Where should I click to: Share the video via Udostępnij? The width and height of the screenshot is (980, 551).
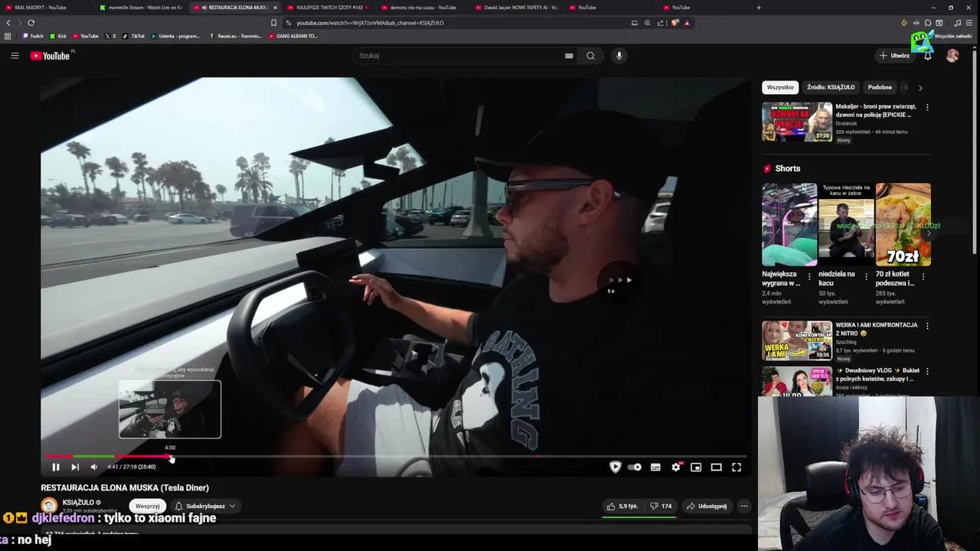tap(707, 506)
